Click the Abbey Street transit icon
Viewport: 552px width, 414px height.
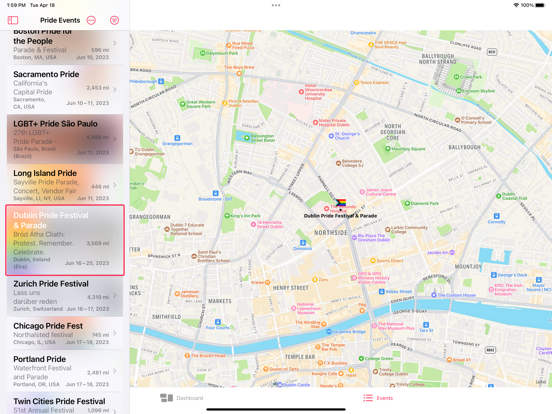[x=381, y=291]
